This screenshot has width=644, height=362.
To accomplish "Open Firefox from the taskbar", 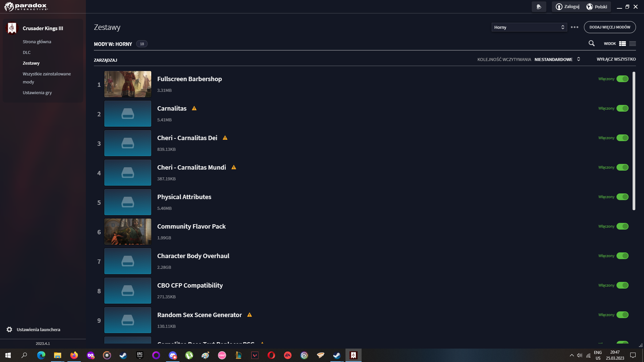I will 74,355.
